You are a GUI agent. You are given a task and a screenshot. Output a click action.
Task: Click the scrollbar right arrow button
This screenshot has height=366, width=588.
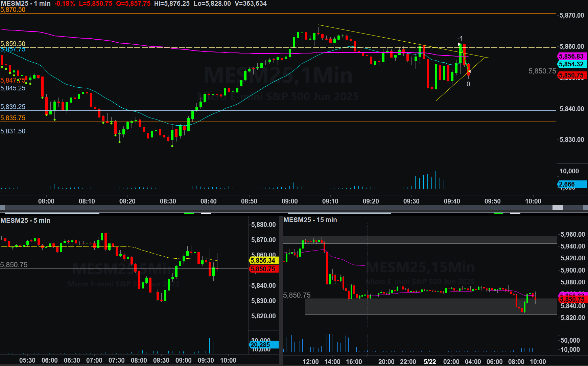point(585,208)
